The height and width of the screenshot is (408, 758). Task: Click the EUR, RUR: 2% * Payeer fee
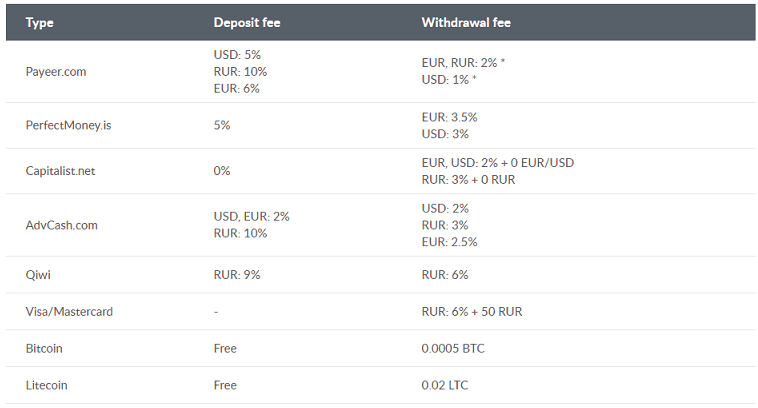463,63
